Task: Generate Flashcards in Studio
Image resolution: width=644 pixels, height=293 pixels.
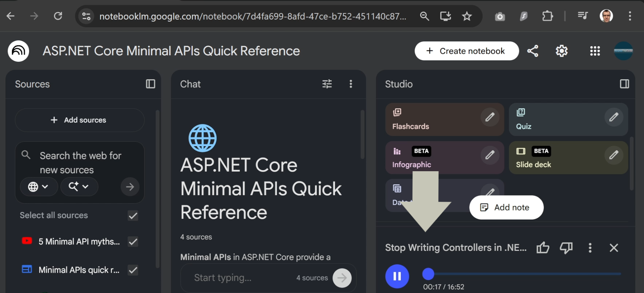Action: click(x=444, y=119)
